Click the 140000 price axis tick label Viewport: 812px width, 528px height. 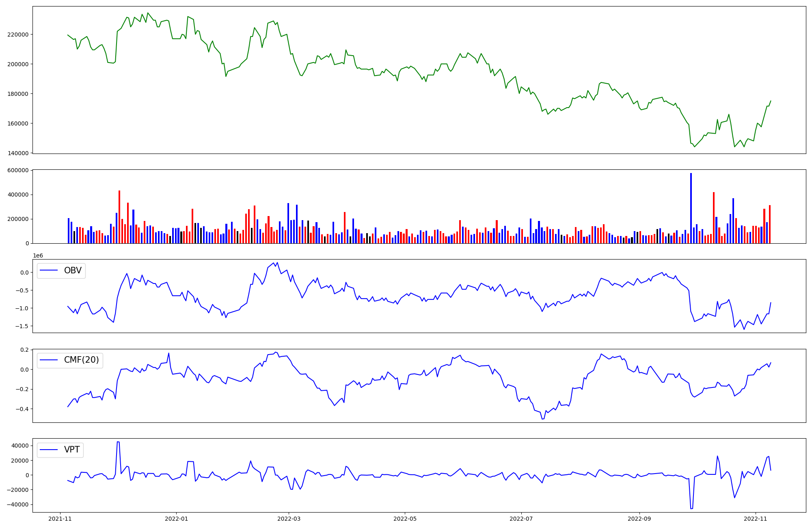(x=18, y=153)
